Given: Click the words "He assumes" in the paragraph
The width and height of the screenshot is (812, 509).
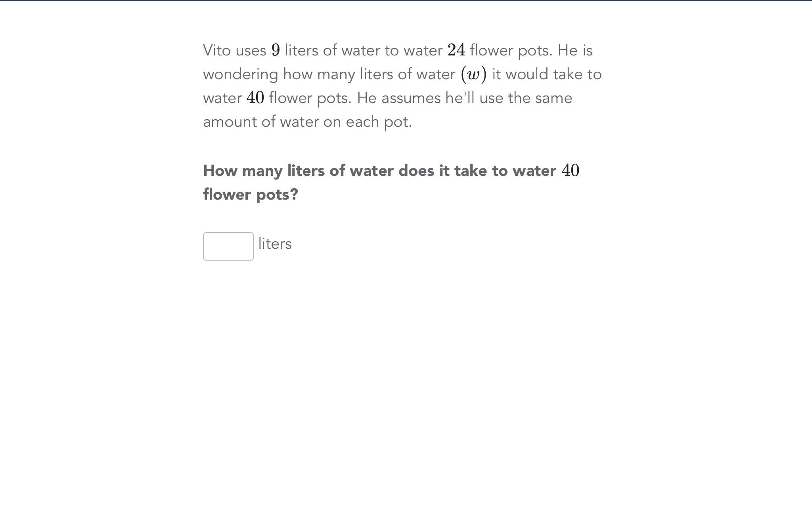Looking at the screenshot, I should pyautogui.click(x=398, y=98).
